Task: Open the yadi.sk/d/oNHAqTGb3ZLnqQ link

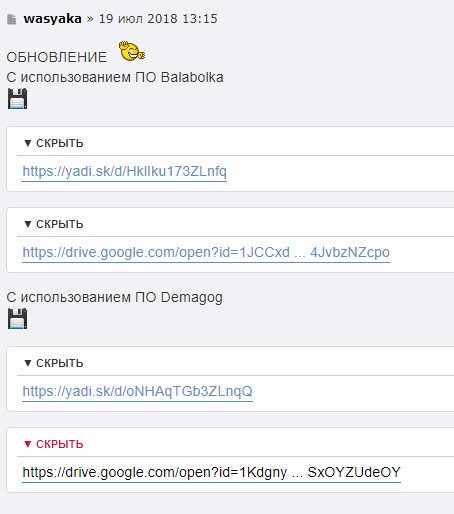Action: [x=137, y=391]
